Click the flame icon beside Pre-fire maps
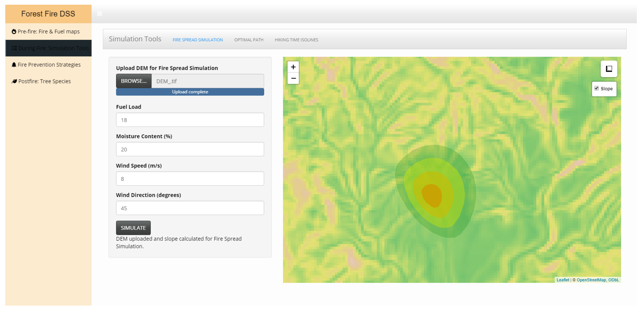 point(14,32)
